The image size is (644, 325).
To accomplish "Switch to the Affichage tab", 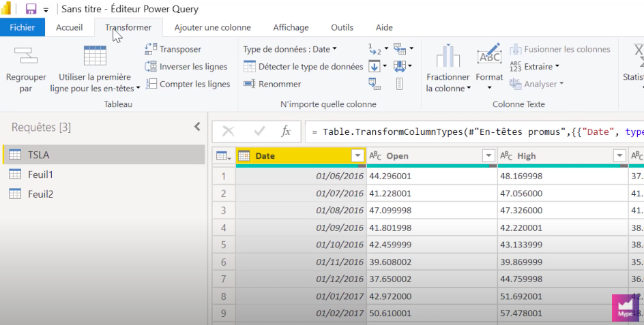I will (291, 27).
